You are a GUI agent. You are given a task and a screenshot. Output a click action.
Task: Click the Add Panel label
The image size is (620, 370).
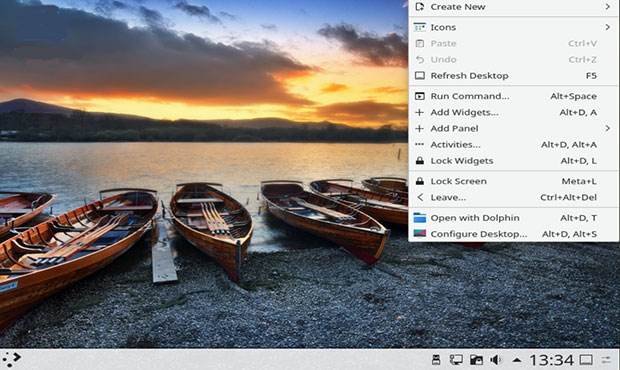click(x=454, y=128)
